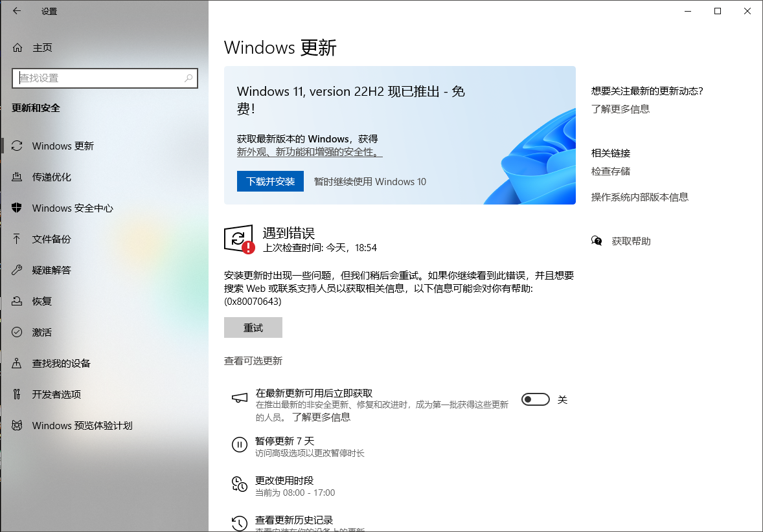Viewport: 763px width, 532px height.
Task: Click the 获取帮助 chat bubble icon
Action: point(597,241)
